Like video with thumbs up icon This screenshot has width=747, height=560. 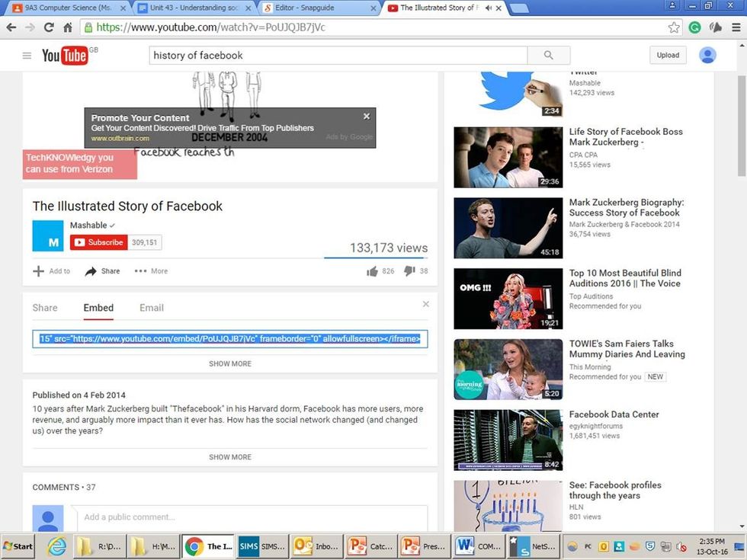[x=372, y=271]
